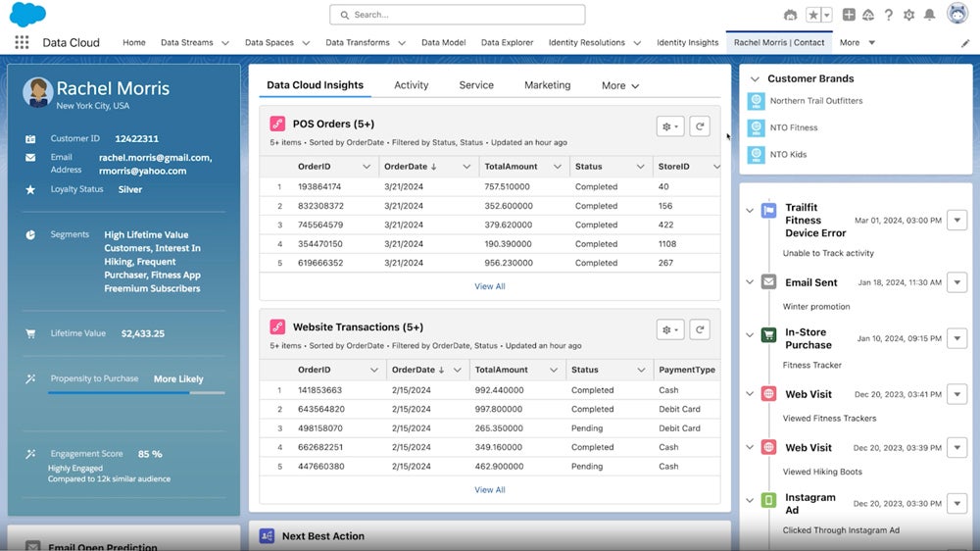Viewport: 980px width, 551px height.
Task: Open the Trailhead guidance icon in header
Action: point(790,15)
